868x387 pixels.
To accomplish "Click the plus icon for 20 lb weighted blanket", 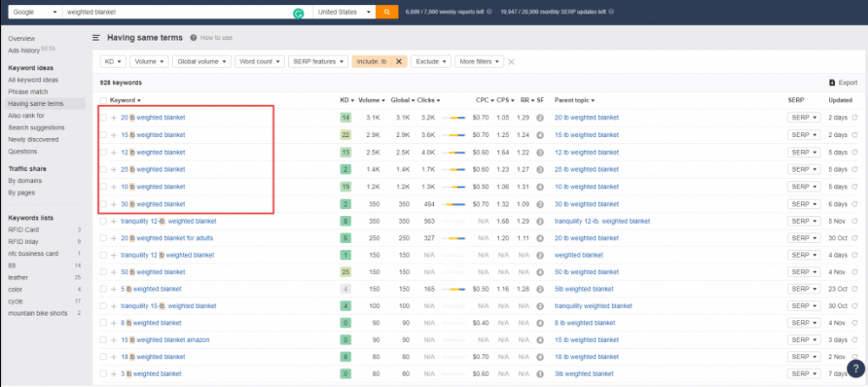I will (114, 117).
